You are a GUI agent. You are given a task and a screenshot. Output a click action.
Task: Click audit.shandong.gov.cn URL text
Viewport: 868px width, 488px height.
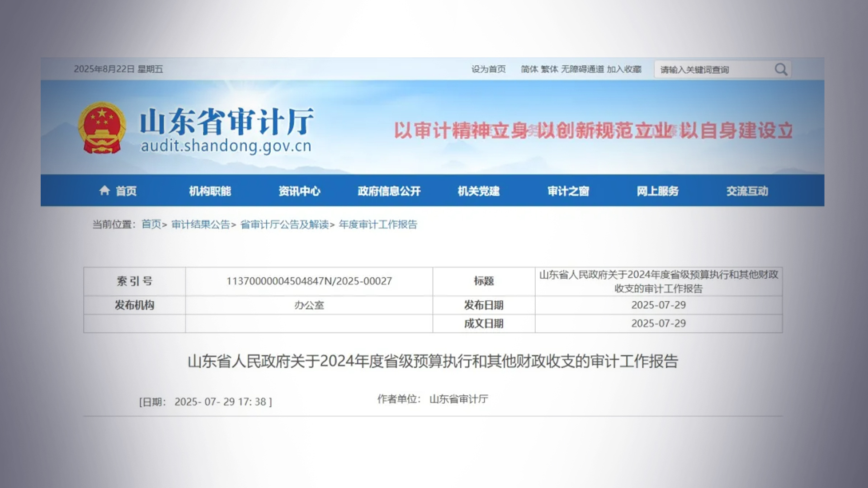(226, 146)
